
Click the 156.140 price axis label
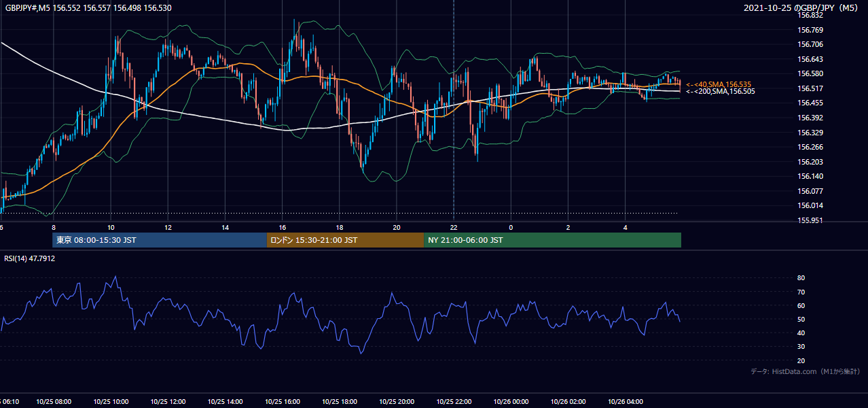(x=810, y=176)
